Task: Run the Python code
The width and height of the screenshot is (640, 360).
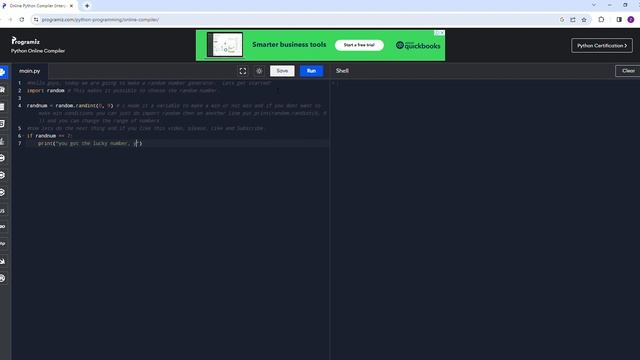Action: [x=311, y=71]
